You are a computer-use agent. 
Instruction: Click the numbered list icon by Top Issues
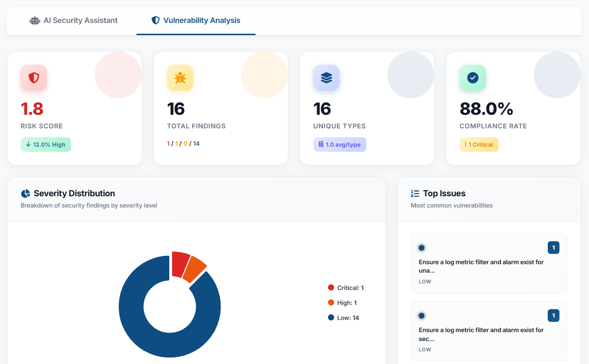415,193
